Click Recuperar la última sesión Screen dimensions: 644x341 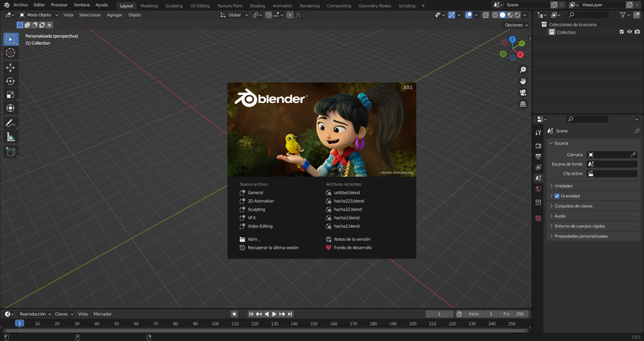273,248
